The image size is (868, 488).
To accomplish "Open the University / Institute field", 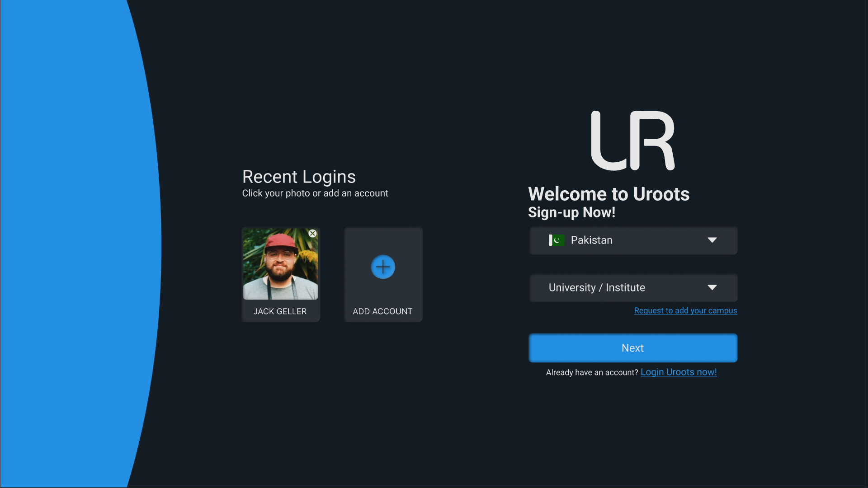I will [615, 288].
